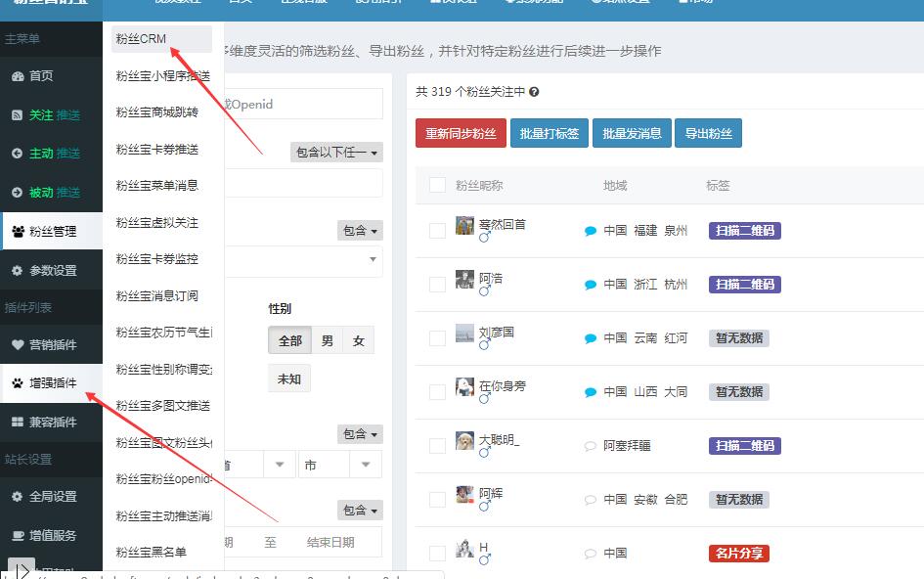This screenshot has width=924, height=579.
Task: Click the chat bubble in 在你身旁 row
Action: (x=590, y=392)
